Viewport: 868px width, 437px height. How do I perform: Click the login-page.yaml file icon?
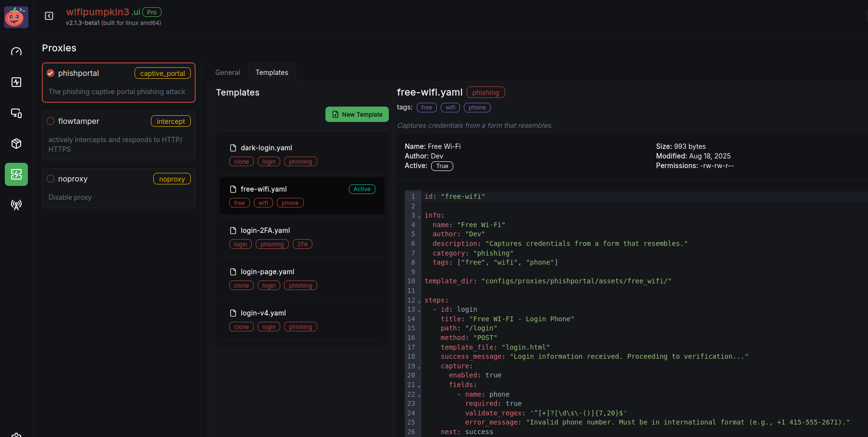[233, 272]
